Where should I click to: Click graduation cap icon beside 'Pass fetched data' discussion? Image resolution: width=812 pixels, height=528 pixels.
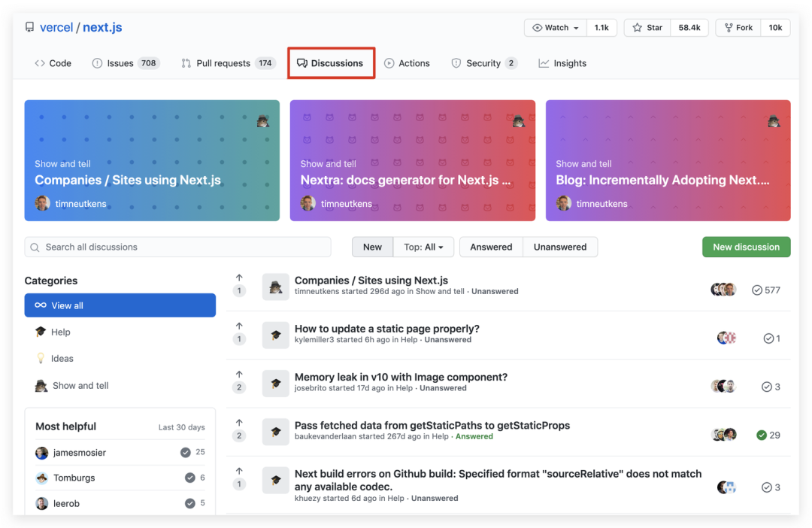click(x=276, y=432)
